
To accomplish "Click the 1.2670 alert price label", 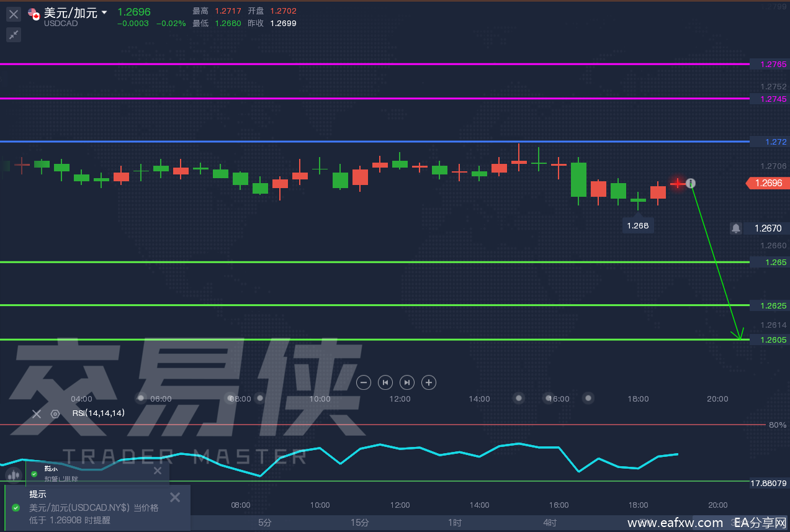I will 768,228.
